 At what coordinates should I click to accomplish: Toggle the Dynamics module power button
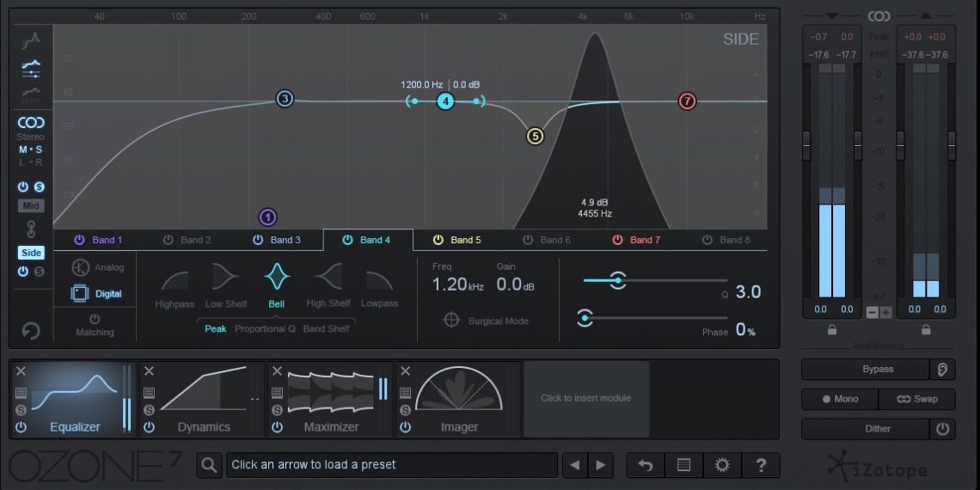pos(149,427)
